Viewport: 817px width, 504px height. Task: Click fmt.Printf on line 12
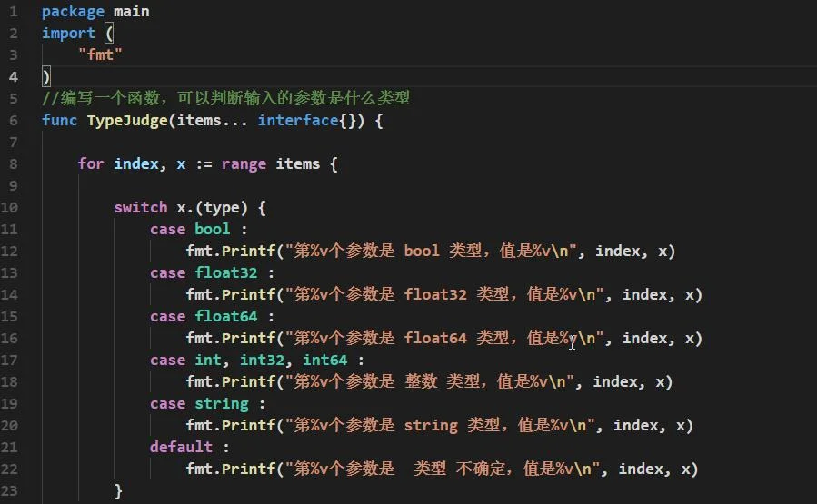[230, 251]
